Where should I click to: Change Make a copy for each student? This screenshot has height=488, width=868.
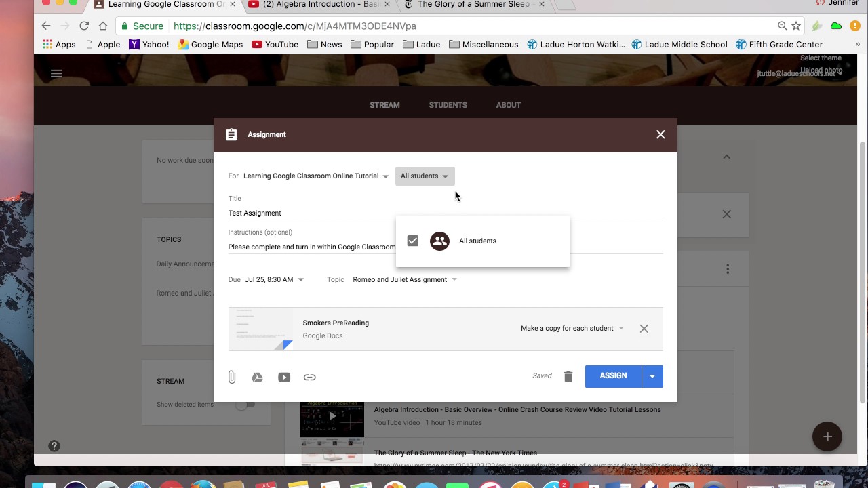(x=572, y=329)
